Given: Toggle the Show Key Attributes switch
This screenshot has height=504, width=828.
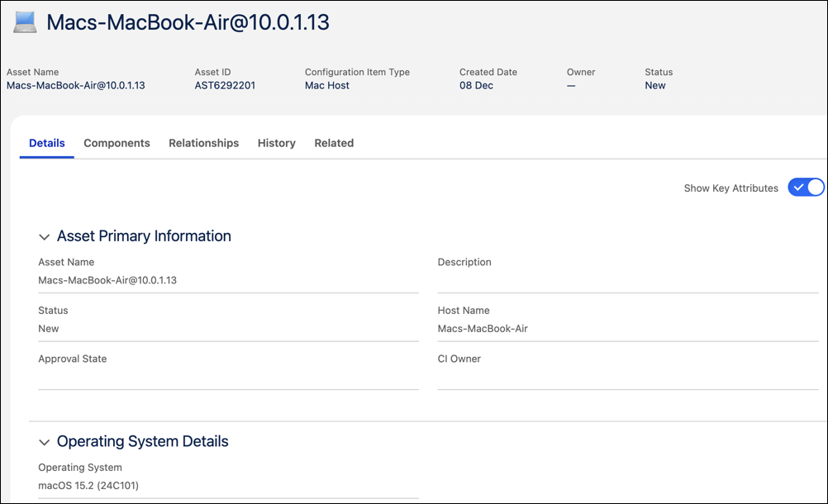Looking at the screenshot, I should [806, 188].
